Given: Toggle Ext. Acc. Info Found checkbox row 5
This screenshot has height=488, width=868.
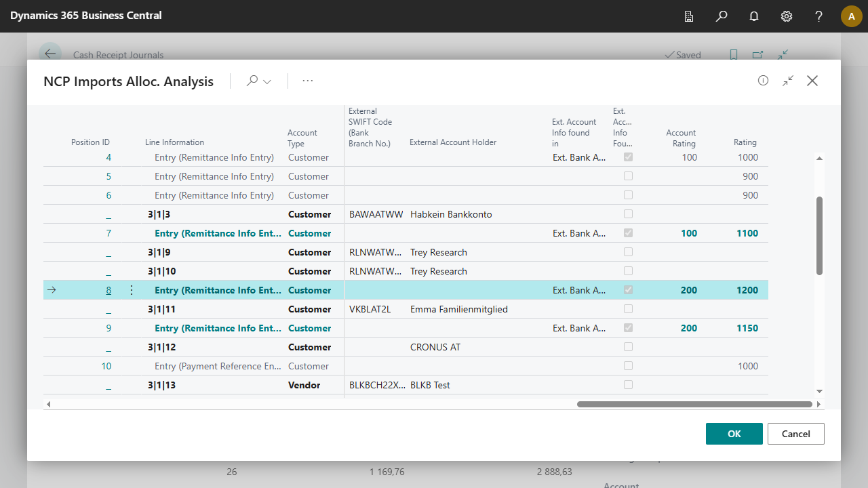Looking at the screenshot, I should [628, 176].
